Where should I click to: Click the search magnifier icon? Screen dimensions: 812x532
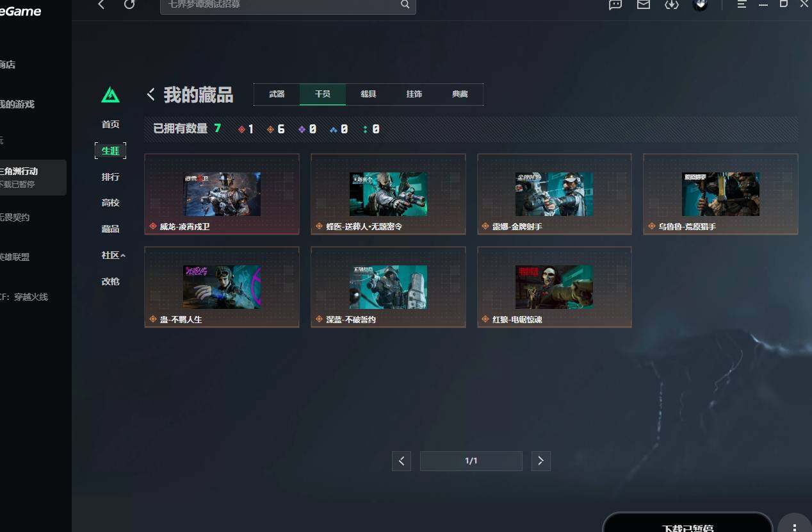click(x=405, y=4)
